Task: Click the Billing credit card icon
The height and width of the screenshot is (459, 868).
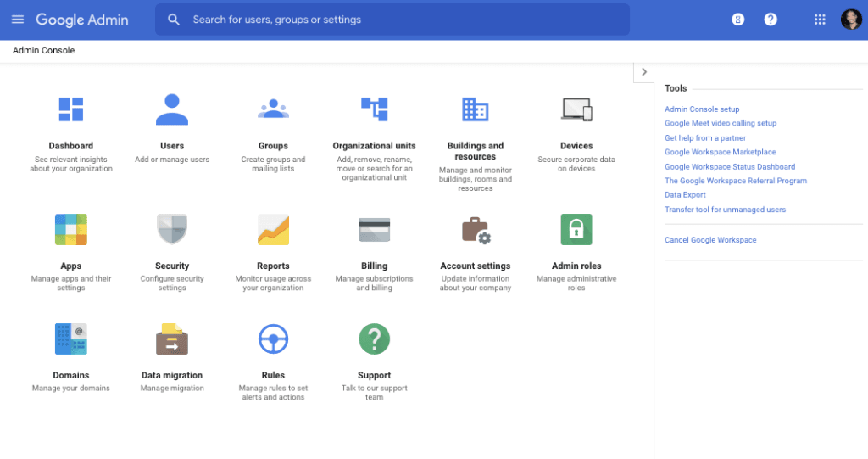Action: 374,230
